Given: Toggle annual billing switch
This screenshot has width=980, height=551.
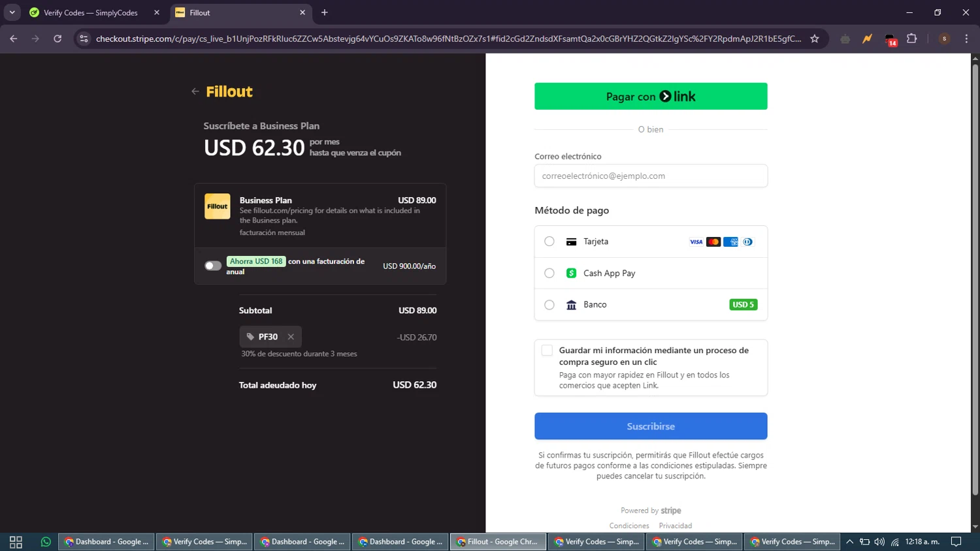Looking at the screenshot, I should tap(213, 266).
